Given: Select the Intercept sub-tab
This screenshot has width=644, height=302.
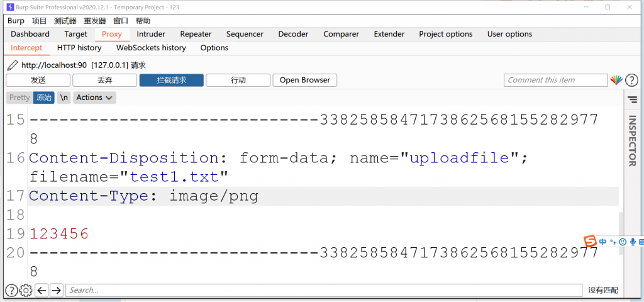Looking at the screenshot, I should click(x=26, y=48).
